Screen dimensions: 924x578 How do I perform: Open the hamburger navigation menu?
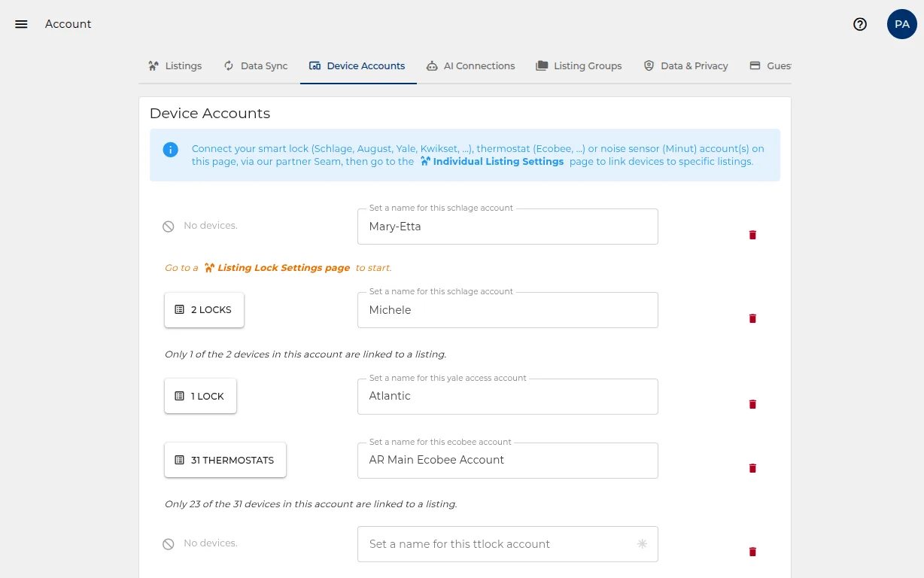click(x=21, y=24)
